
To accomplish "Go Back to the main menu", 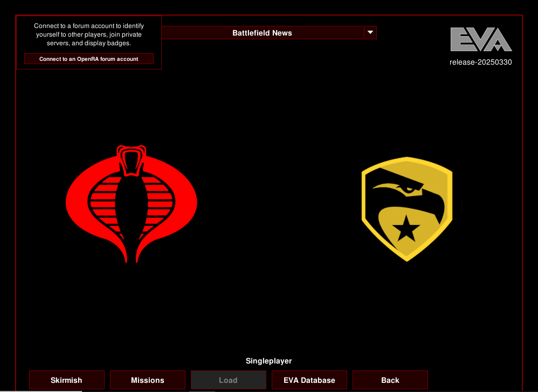I will click(x=390, y=380).
